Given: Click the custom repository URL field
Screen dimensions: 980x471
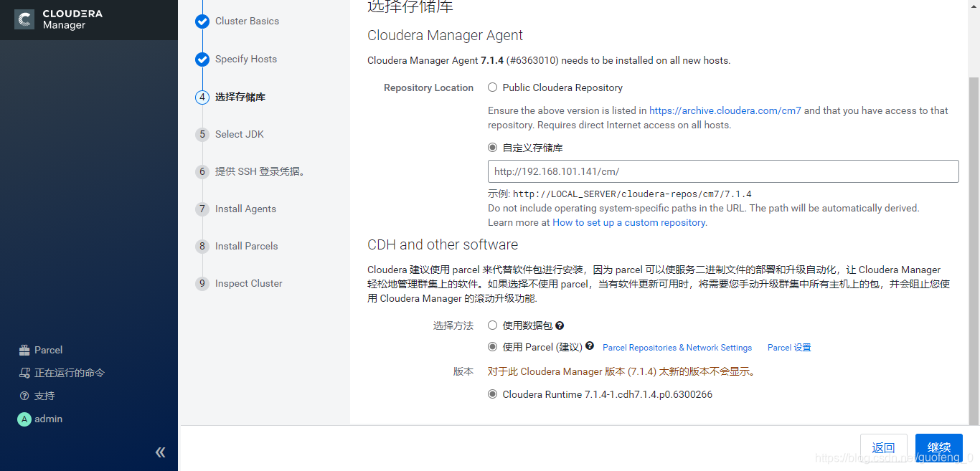Looking at the screenshot, I should (x=723, y=171).
